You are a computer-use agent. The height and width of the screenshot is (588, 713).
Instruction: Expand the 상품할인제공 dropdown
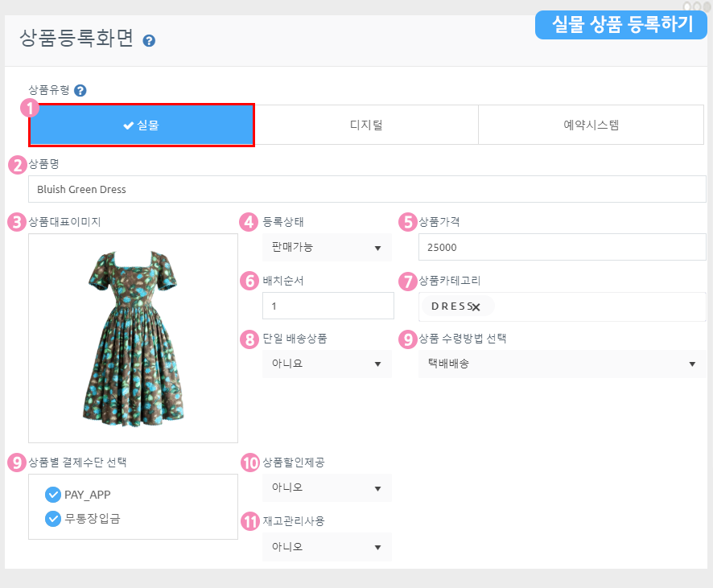(x=326, y=487)
